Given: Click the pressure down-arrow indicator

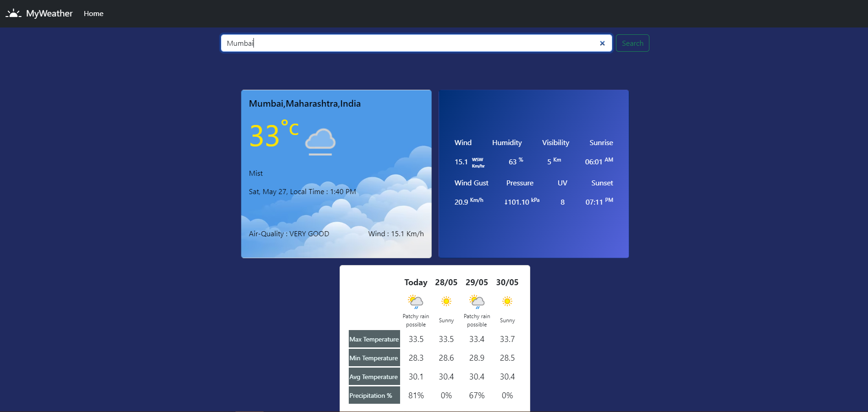Looking at the screenshot, I should 506,202.
